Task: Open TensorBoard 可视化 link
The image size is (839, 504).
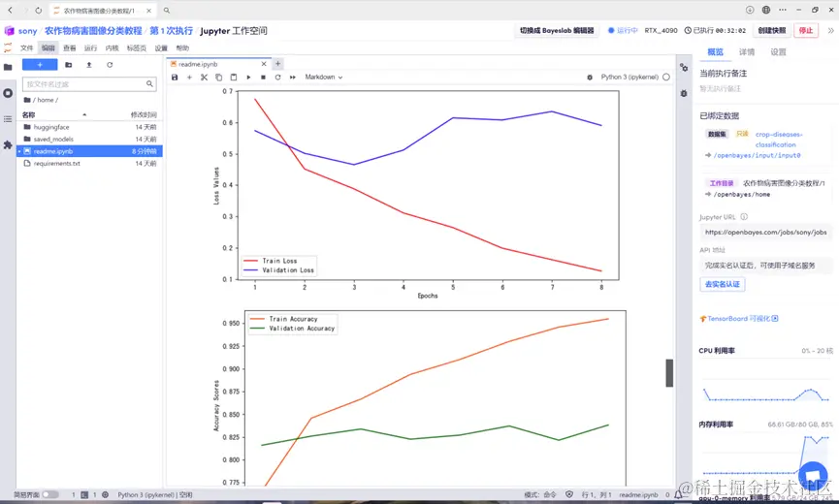Action: click(x=739, y=319)
